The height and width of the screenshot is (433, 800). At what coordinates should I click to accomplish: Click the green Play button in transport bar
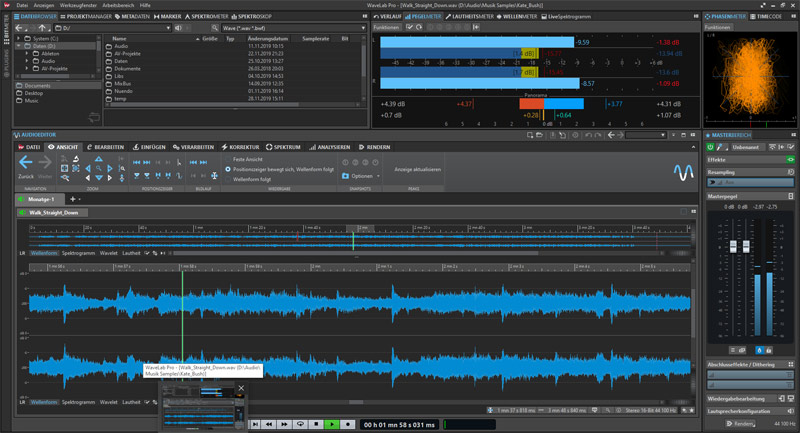(x=331, y=424)
